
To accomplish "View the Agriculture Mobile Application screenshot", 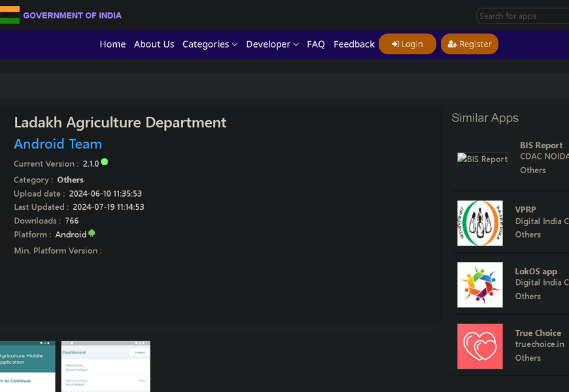I will [x=27, y=367].
